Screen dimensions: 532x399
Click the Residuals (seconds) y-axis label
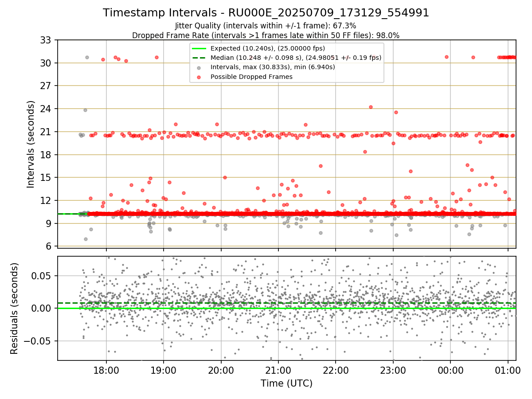tap(14, 309)
